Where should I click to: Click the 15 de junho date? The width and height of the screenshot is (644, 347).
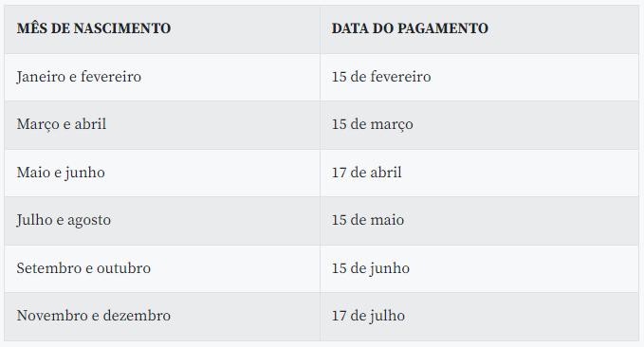[371, 268]
